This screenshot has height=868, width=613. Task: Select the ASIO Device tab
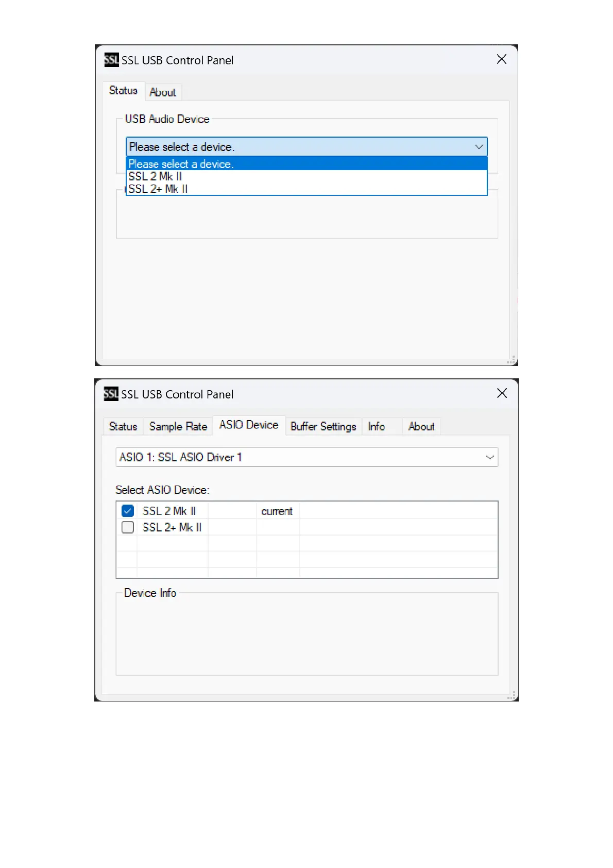point(249,425)
